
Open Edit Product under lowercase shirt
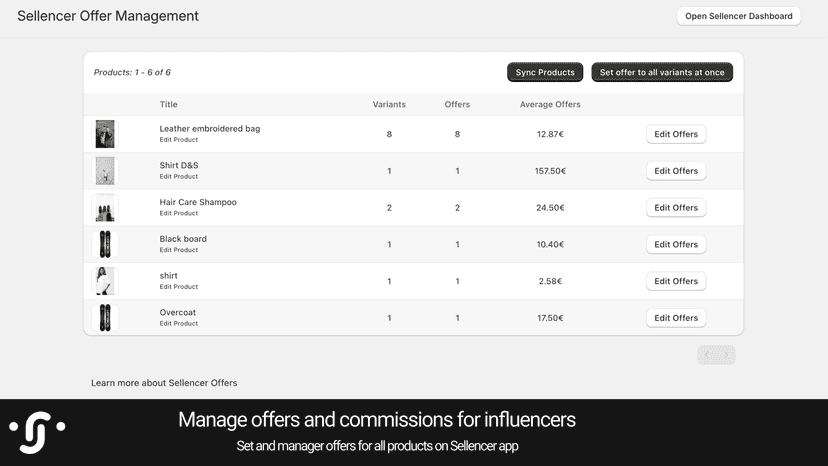point(178,287)
